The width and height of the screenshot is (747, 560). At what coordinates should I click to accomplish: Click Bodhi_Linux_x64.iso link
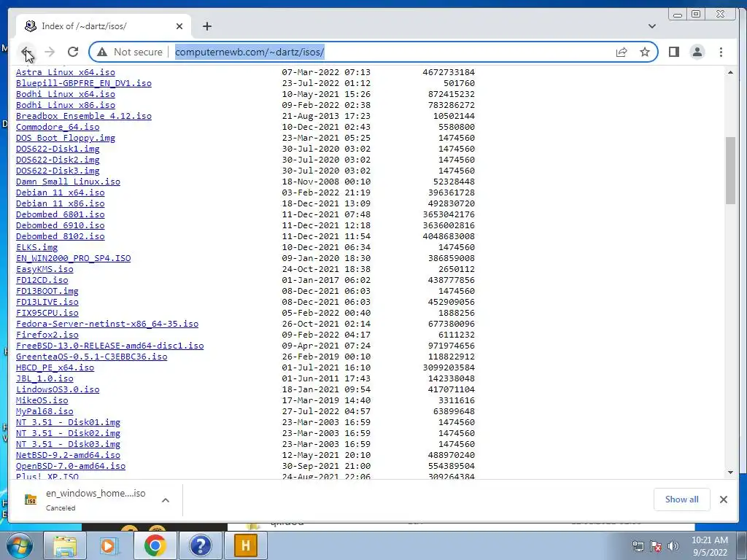[65, 94]
